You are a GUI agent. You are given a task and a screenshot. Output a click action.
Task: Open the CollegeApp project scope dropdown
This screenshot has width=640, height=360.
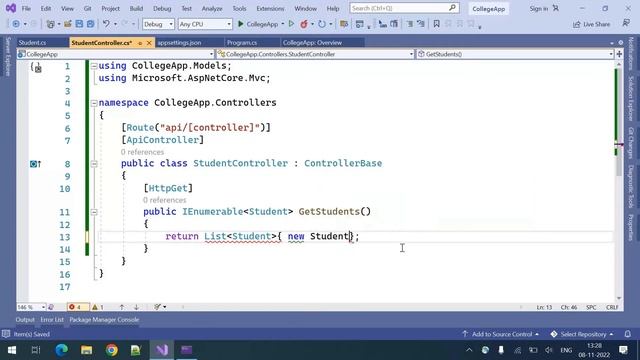pyautogui.click(x=115, y=54)
